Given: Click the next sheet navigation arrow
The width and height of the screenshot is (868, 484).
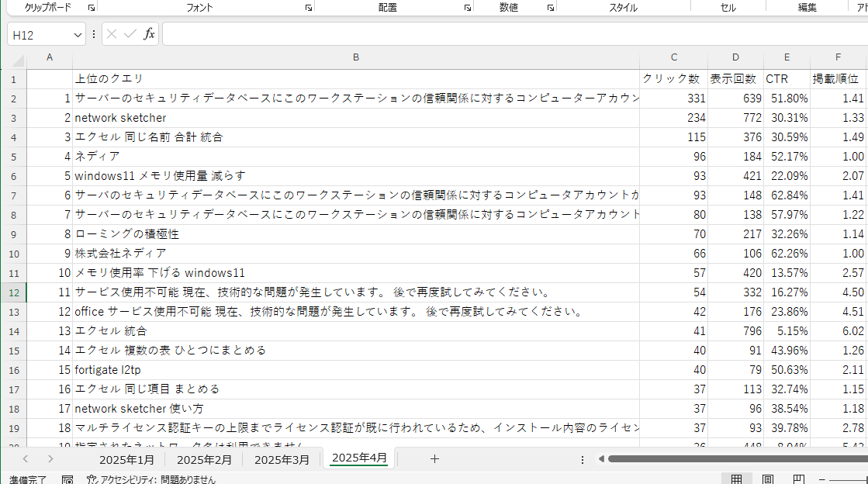Looking at the screenshot, I should click(50, 458).
